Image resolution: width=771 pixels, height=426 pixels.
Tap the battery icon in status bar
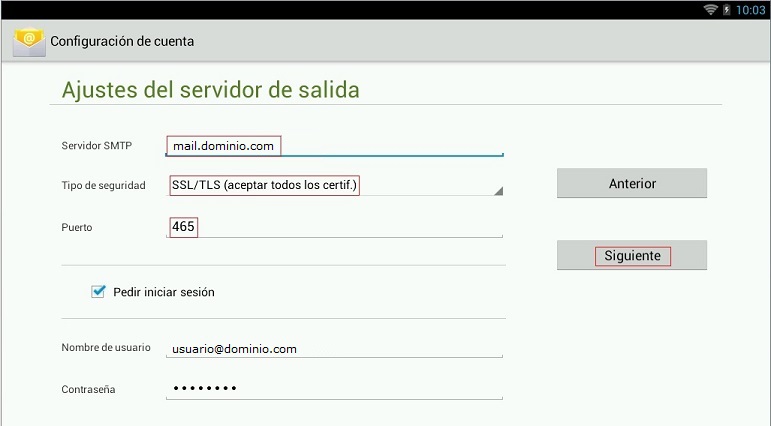coord(727,9)
